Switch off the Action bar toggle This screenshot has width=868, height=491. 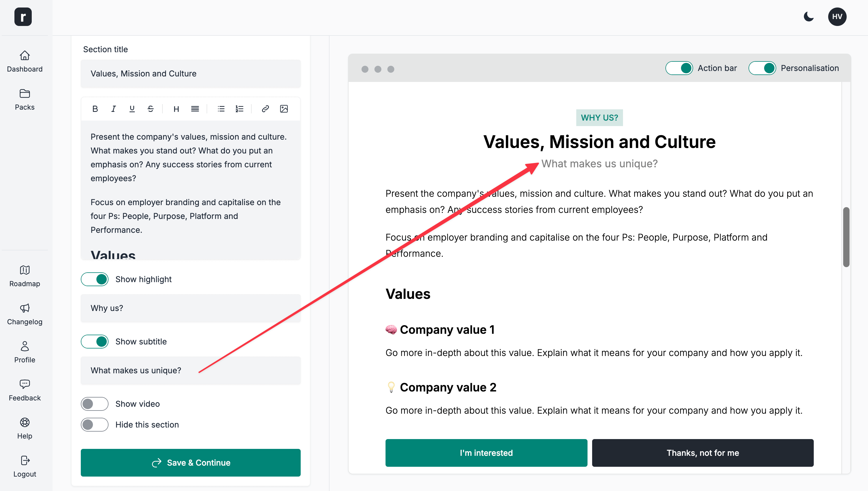[x=679, y=68]
